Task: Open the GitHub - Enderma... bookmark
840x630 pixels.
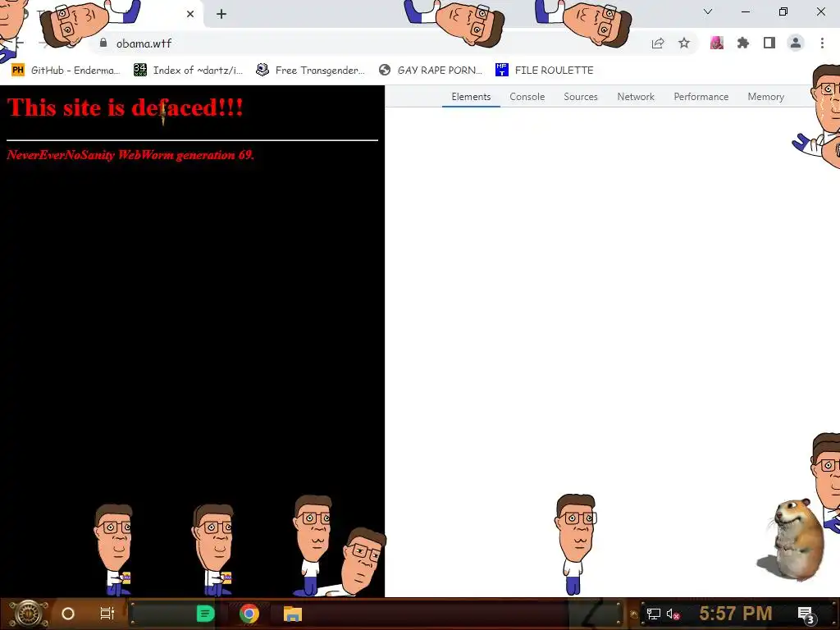Action: (x=66, y=71)
